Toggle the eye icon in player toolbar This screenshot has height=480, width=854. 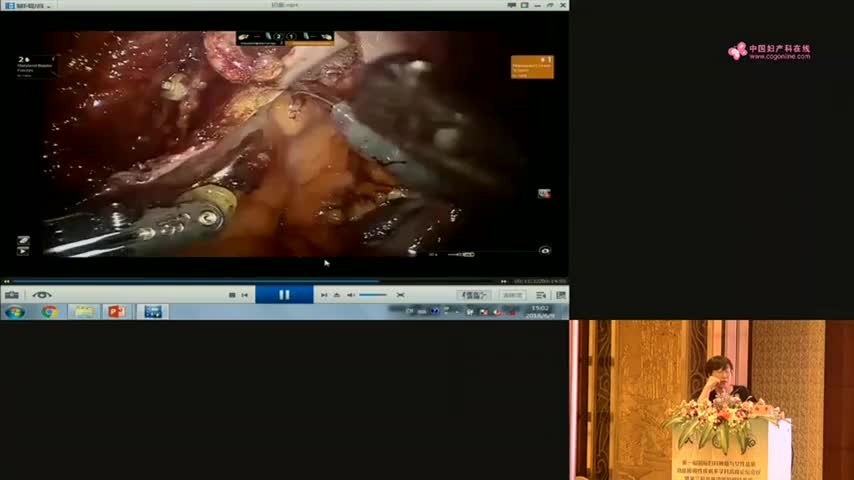pos(41,295)
